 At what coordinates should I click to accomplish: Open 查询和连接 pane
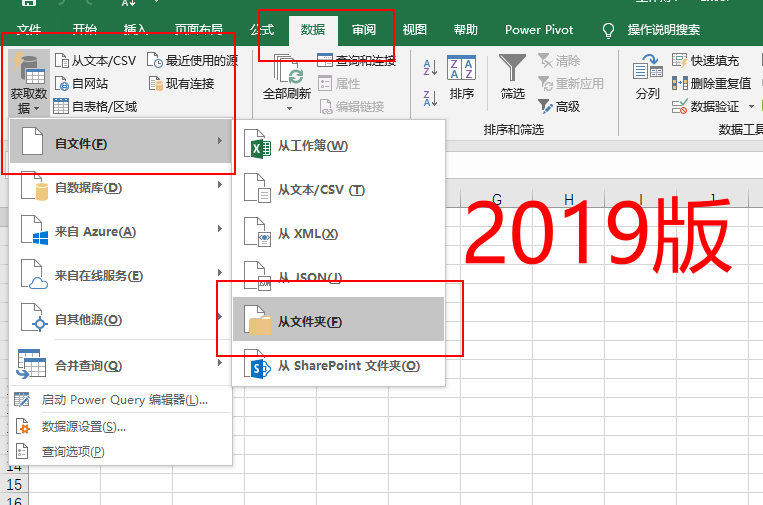coord(357,61)
